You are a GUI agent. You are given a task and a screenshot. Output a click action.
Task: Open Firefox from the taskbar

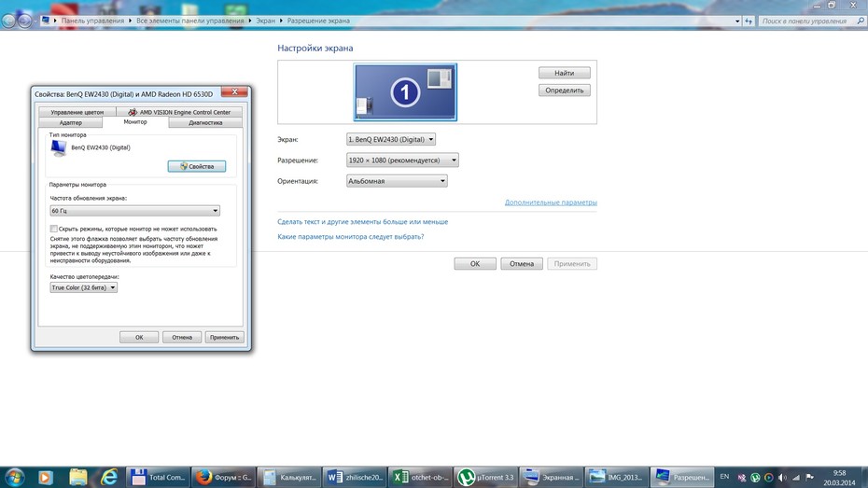[x=224, y=477]
